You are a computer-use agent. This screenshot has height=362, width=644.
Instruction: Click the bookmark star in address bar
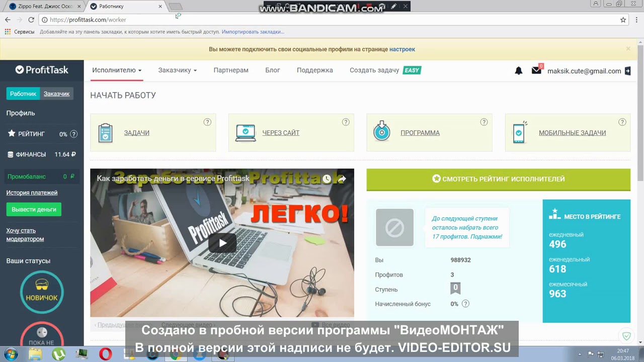pyautogui.click(x=623, y=20)
